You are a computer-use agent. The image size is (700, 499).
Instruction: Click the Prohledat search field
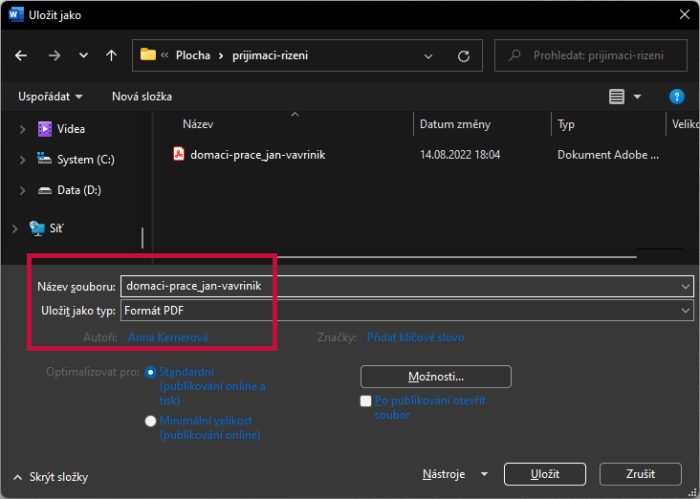point(591,55)
